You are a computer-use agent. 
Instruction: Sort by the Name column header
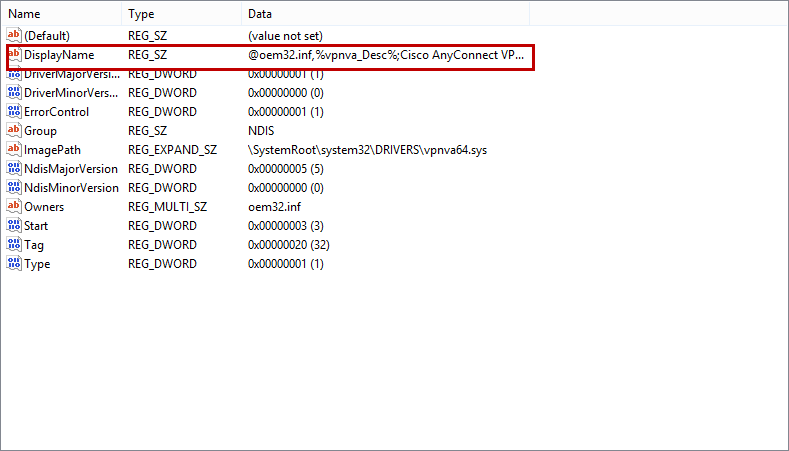[x=60, y=14]
